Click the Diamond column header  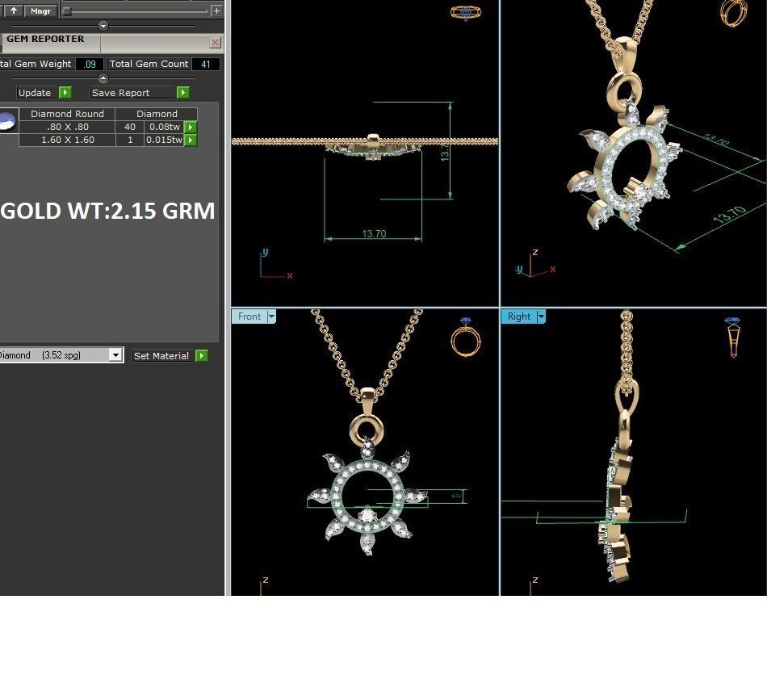(157, 114)
